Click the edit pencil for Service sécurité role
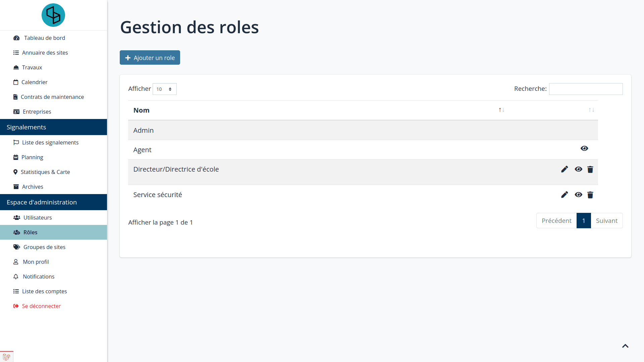 (x=565, y=194)
